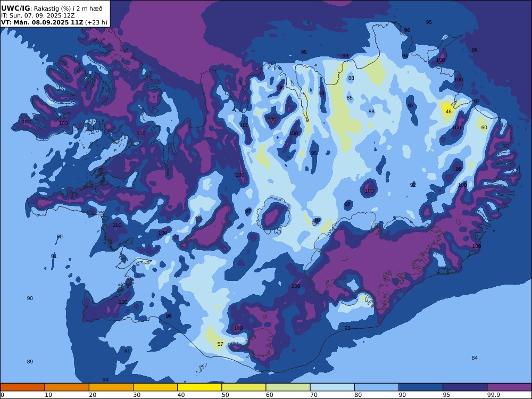Choose the 80–90 light blue legend swatch

tap(377, 387)
